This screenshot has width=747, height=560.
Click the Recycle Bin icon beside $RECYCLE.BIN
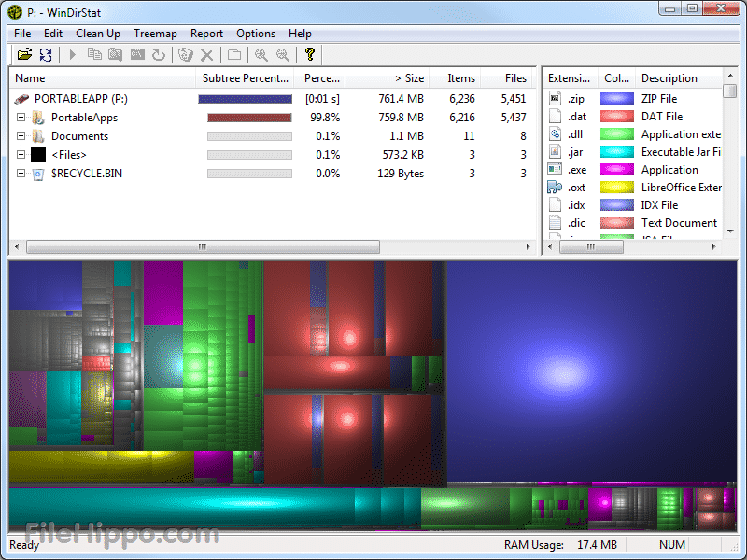click(38, 174)
